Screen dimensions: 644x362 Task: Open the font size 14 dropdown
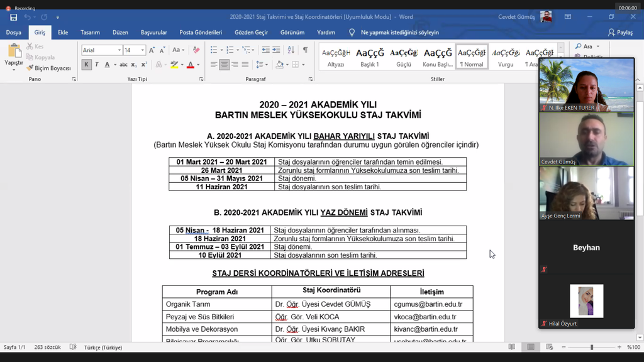coord(143,50)
